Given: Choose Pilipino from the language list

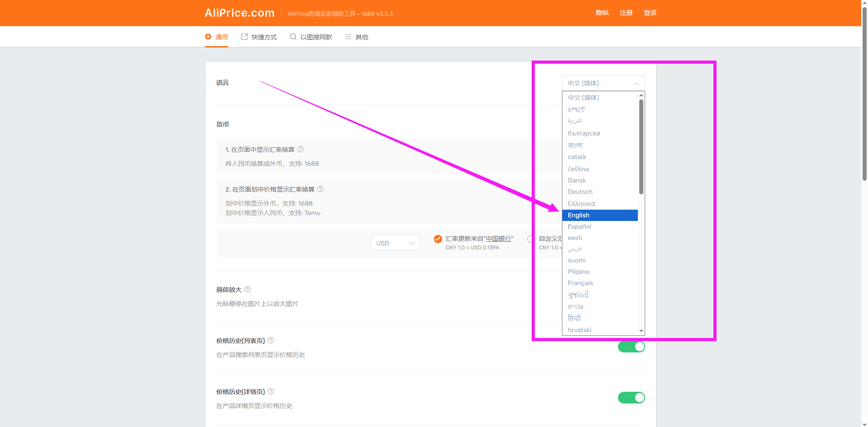Looking at the screenshot, I should coord(600,272).
